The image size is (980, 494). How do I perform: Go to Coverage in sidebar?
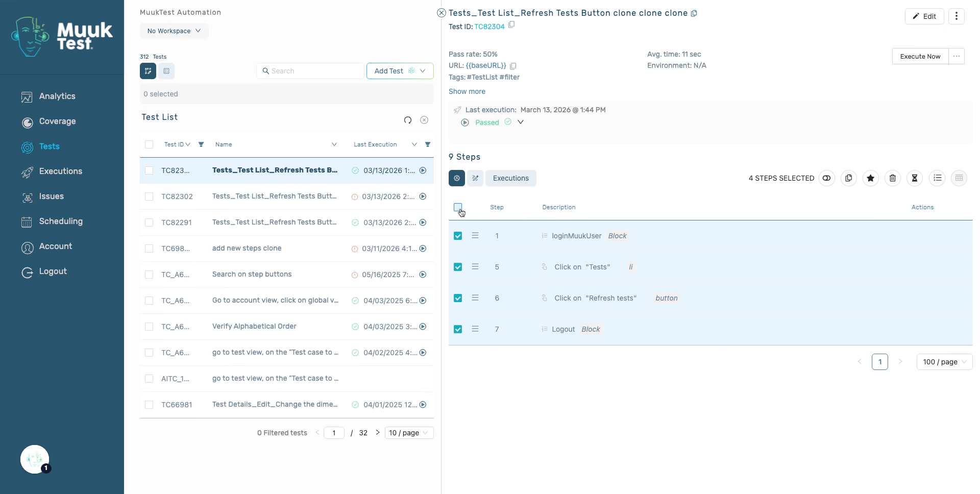pos(48,121)
